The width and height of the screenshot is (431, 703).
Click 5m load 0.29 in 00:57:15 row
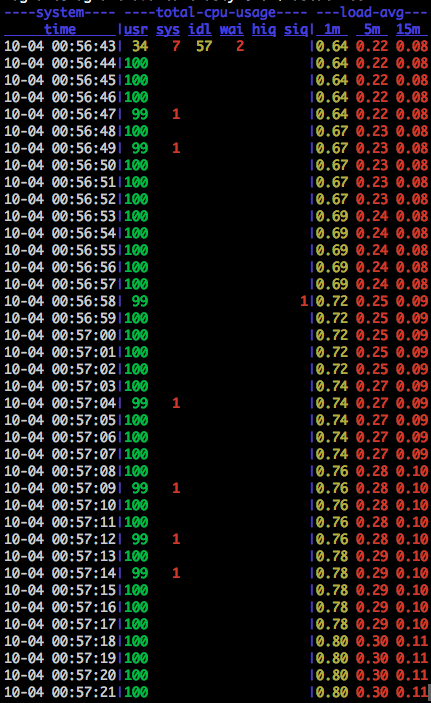coord(372,590)
